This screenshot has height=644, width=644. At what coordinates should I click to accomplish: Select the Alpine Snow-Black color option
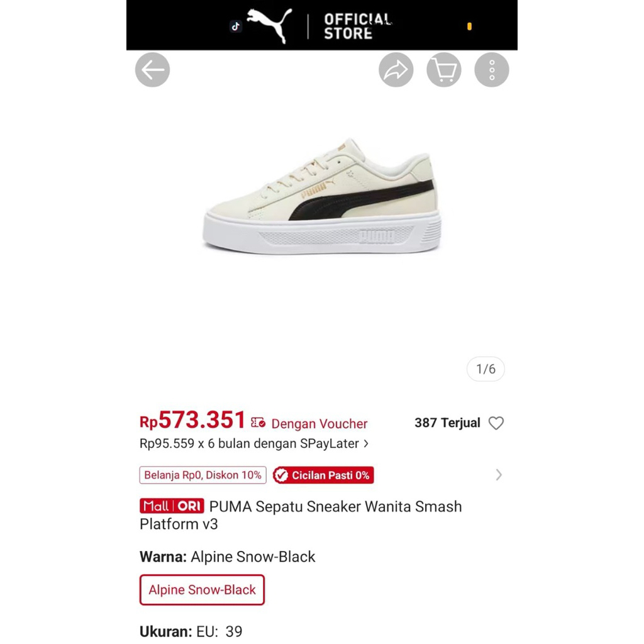click(x=202, y=590)
